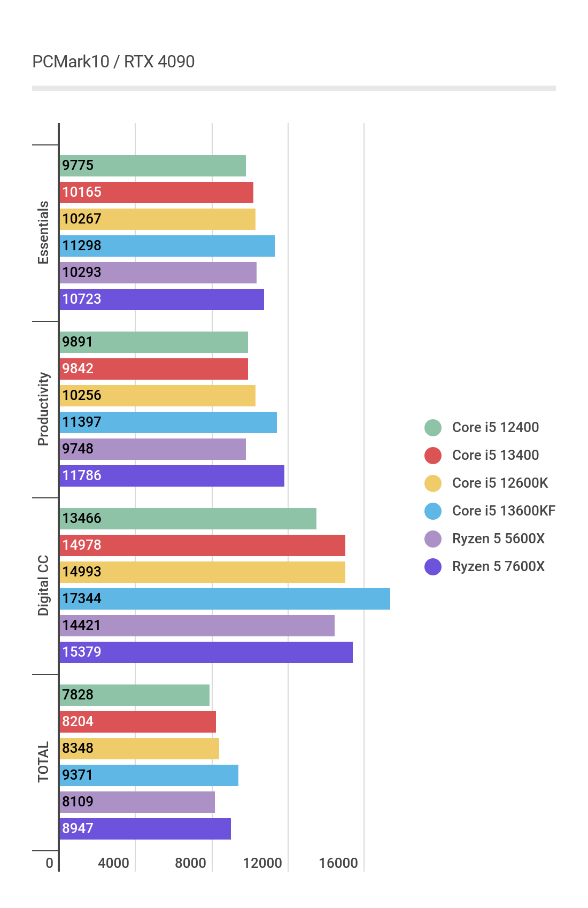Click the TOTAL bar showing 9371
This screenshot has height=908, width=588.
click(x=149, y=775)
